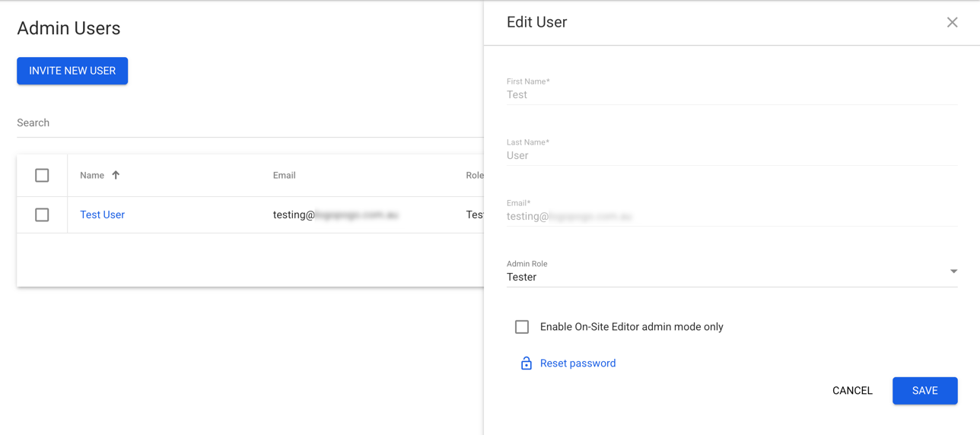The image size is (980, 435).
Task: Click the lock icon beside Reset password
Action: click(526, 364)
